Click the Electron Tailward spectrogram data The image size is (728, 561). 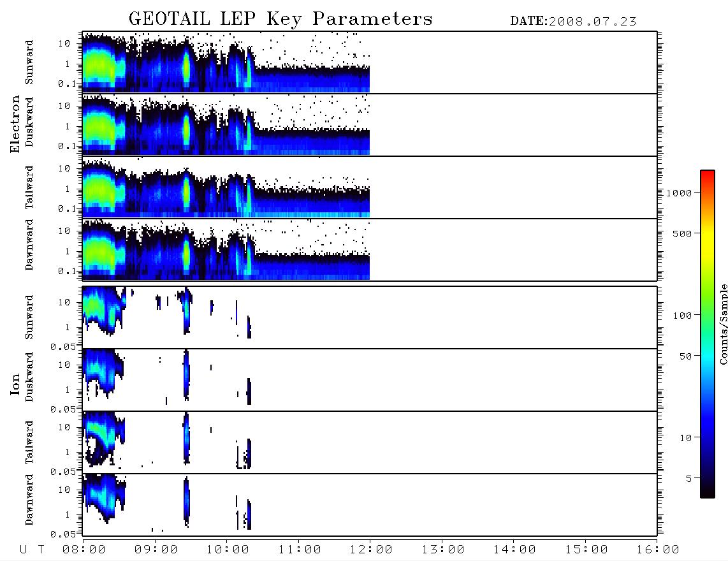[x=226, y=187]
